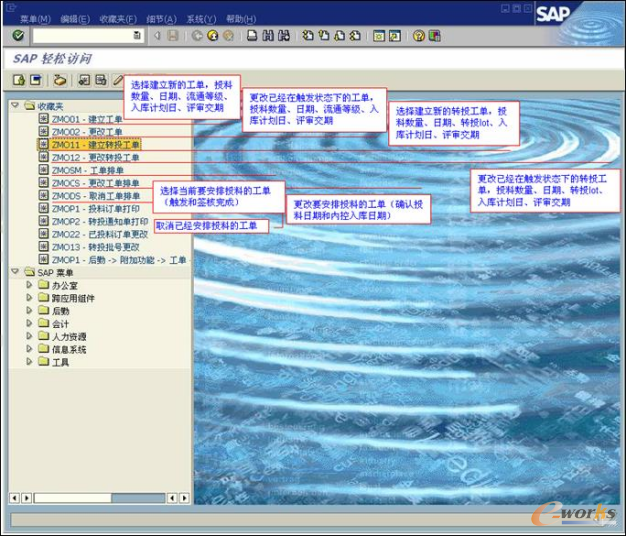Click the User Menu icon
626x536 pixels.
click(x=19, y=80)
